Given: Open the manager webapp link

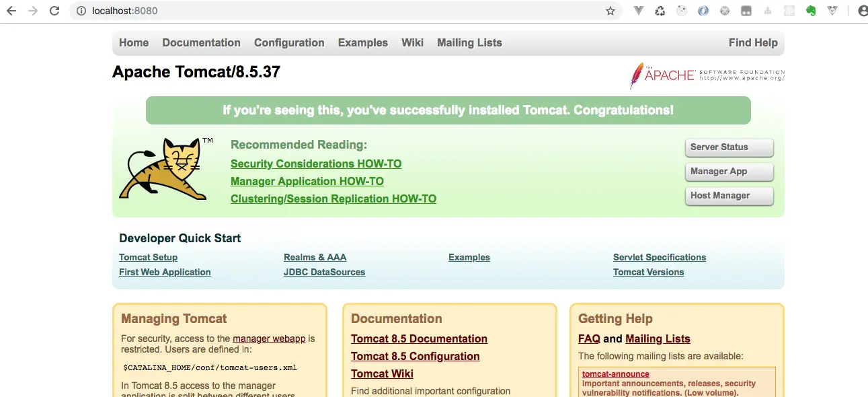Looking at the screenshot, I should pos(269,338).
